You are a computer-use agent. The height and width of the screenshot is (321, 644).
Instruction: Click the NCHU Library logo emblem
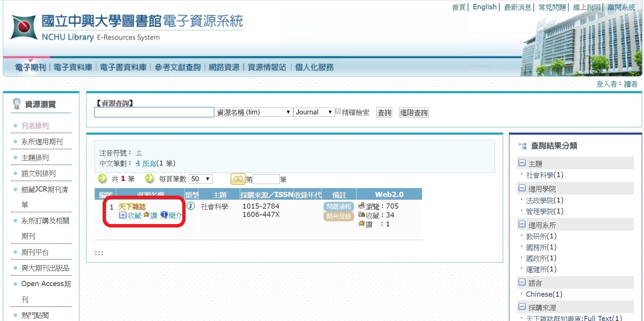click(x=24, y=27)
